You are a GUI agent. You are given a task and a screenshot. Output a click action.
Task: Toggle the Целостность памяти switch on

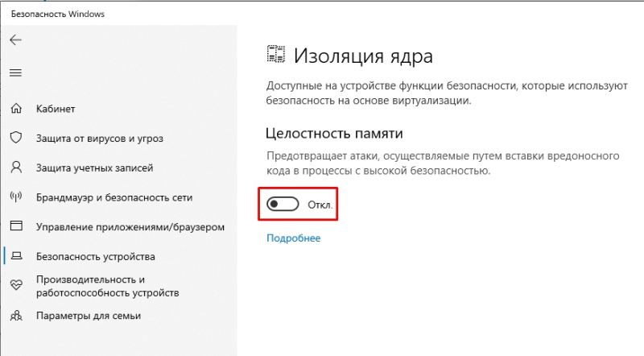pyautogui.click(x=283, y=204)
